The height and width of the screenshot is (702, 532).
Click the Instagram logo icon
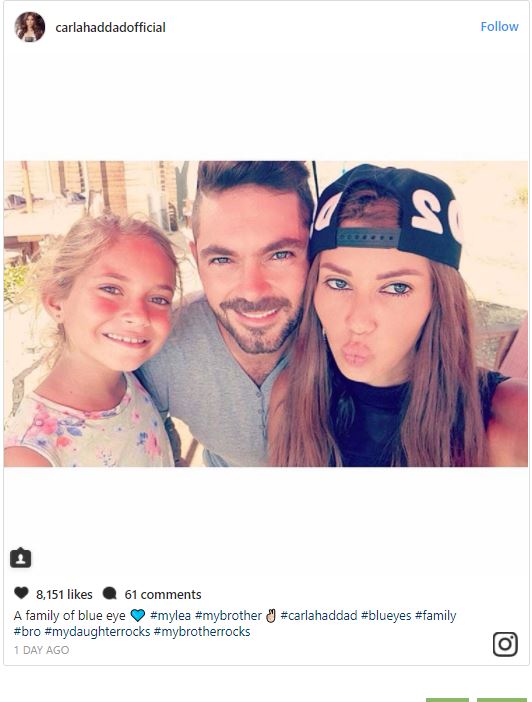[x=505, y=644]
